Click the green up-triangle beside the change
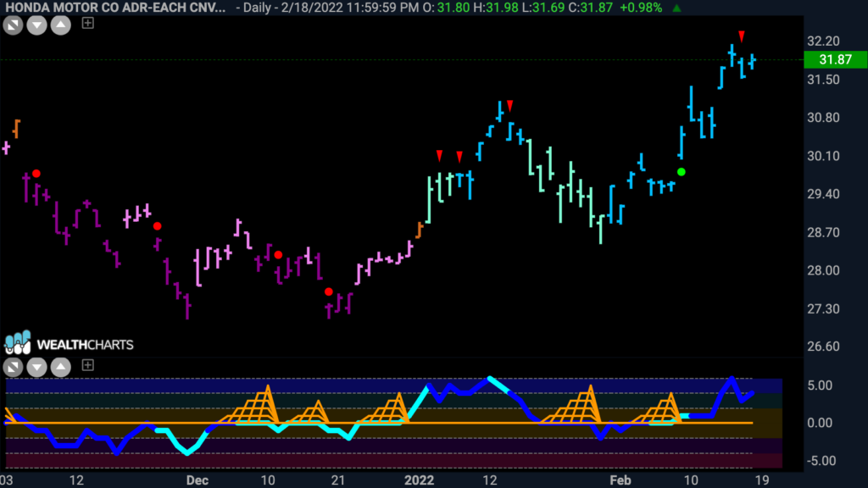The image size is (868, 488). point(676,8)
